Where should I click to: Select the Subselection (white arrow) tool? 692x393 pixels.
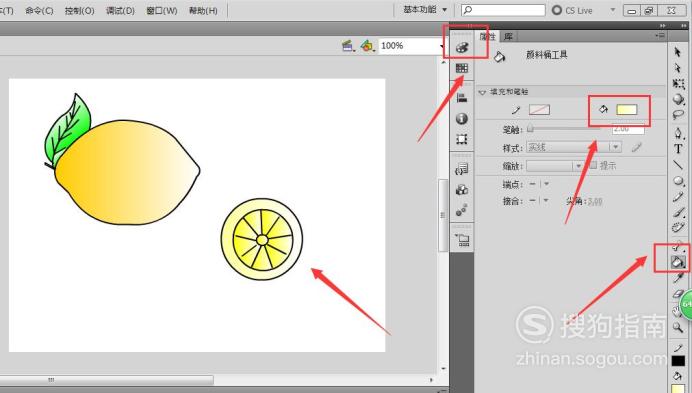(678, 68)
